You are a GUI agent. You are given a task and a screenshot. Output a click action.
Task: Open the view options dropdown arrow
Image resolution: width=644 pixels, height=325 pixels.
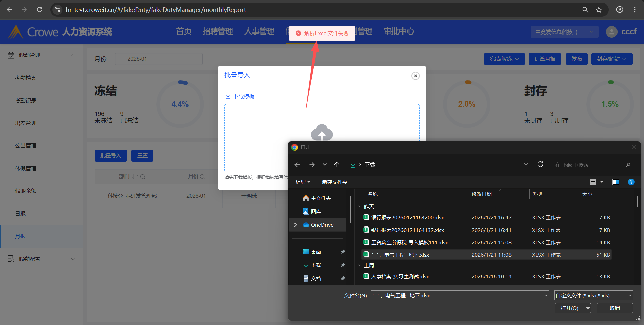[x=602, y=182]
